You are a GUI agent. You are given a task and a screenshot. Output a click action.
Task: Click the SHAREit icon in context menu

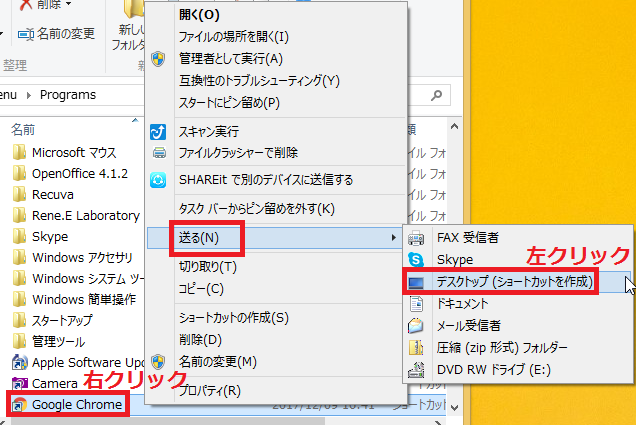[x=158, y=180]
